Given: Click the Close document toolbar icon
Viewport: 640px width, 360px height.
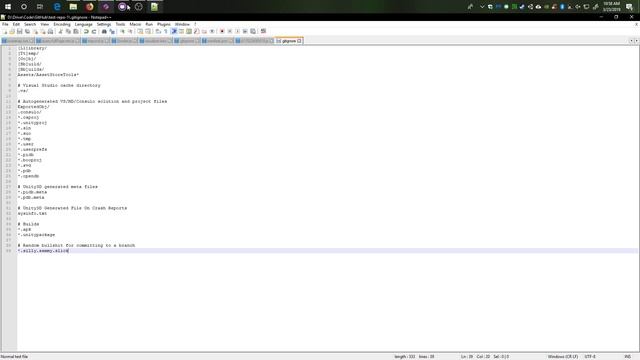Looking at the screenshot, I should click(x=36, y=31).
